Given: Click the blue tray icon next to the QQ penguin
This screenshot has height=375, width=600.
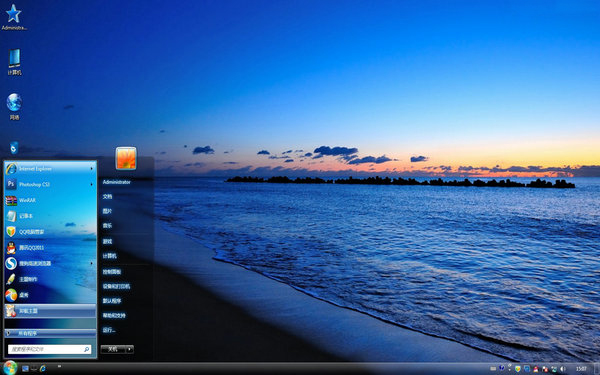Looking at the screenshot, I should pos(527,369).
